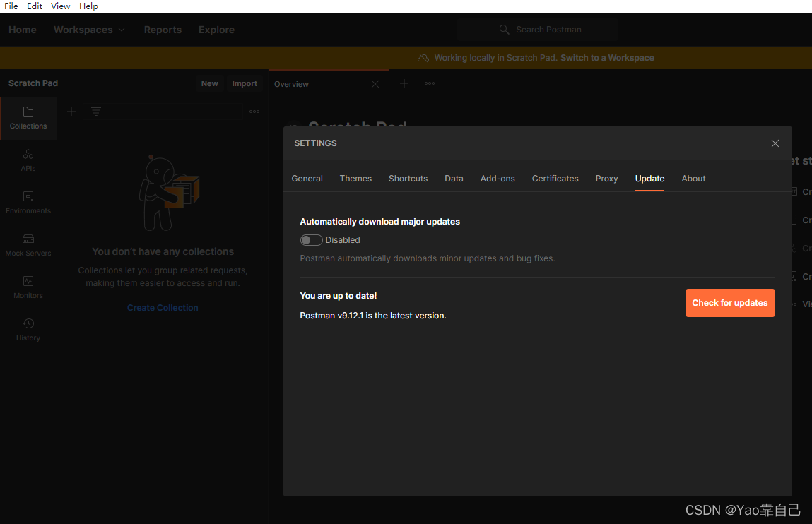This screenshot has height=524, width=812.
Task: Close the Overview tab
Action: (375, 84)
